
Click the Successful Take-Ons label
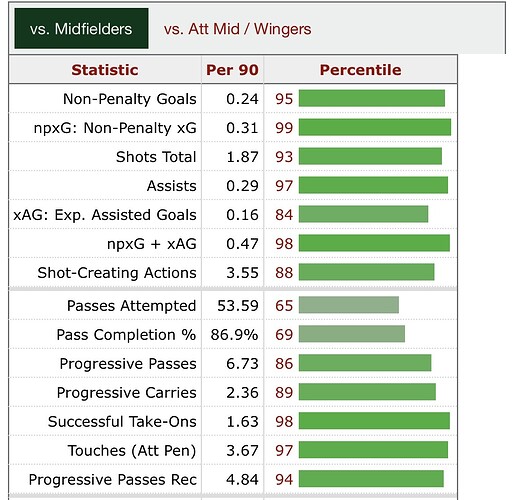[x=122, y=421]
